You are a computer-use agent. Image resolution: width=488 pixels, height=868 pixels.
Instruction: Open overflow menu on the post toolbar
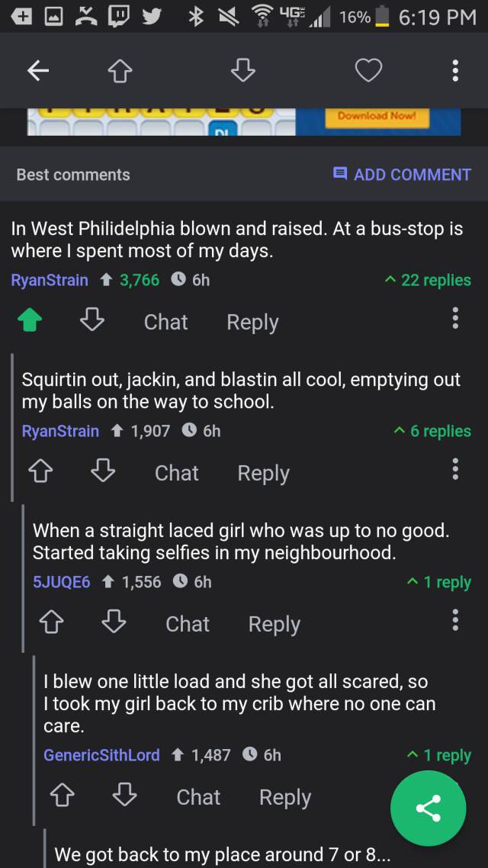[x=454, y=69]
